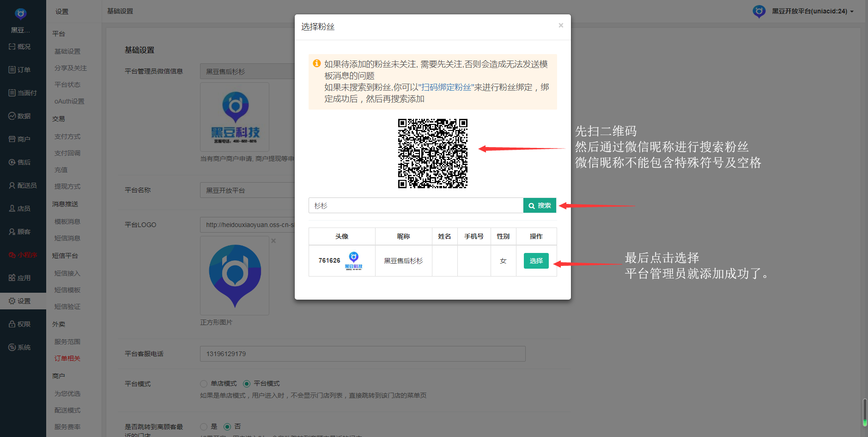
Task: Open 分享及关注 in settings menu
Action: (x=71, y=68)
